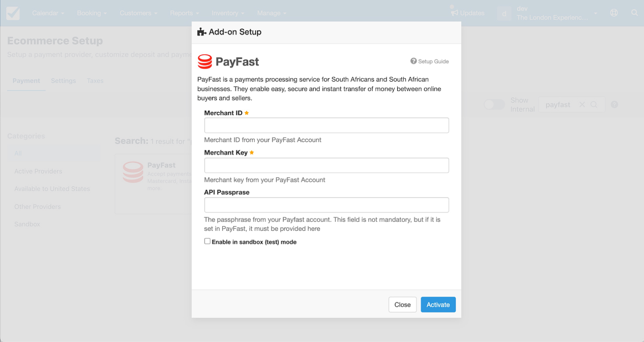Click the PayFast card logo in results
The image size is (644, 342).
133,172
